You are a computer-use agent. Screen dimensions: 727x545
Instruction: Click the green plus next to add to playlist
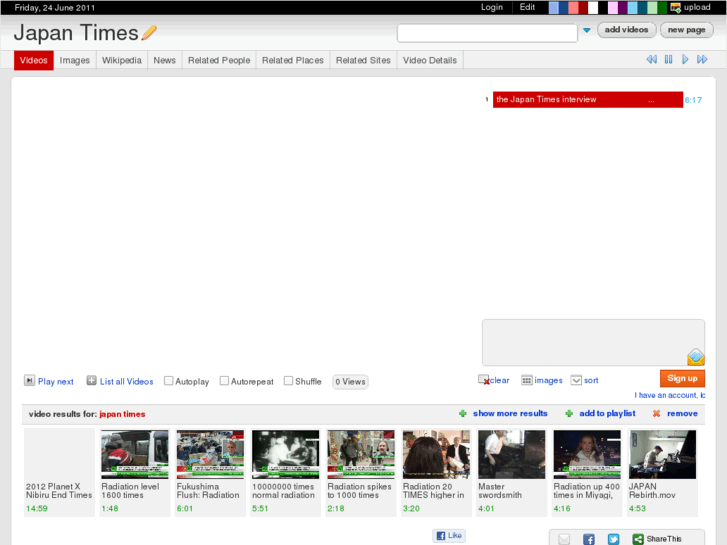pyautogui.click(x=569, y=413)
